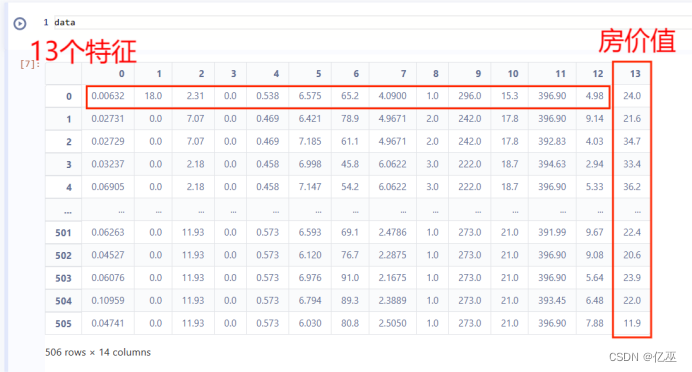Click the code input line with 'data'
Image resolution: width=692 pixels, height=372 pixels.
(x=372, y=23)
